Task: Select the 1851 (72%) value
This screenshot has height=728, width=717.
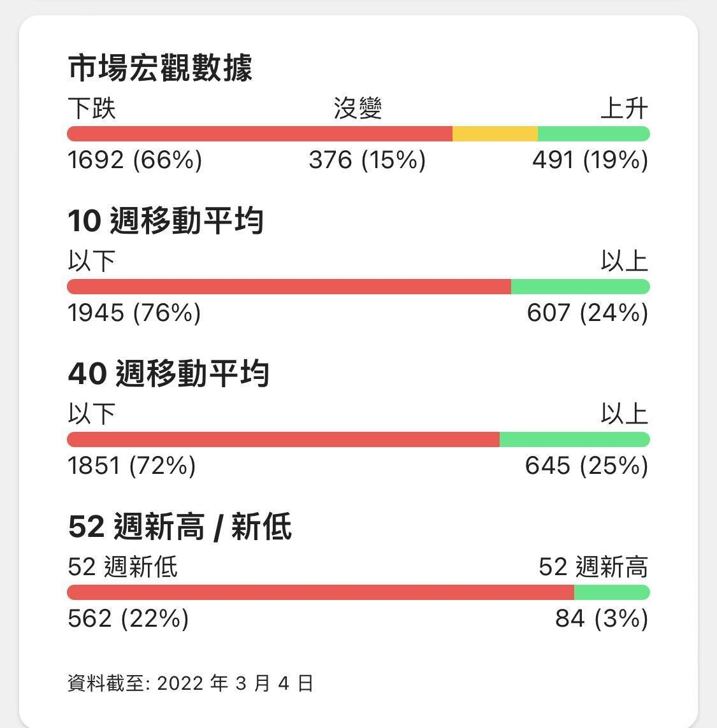Action: [131, 466]
